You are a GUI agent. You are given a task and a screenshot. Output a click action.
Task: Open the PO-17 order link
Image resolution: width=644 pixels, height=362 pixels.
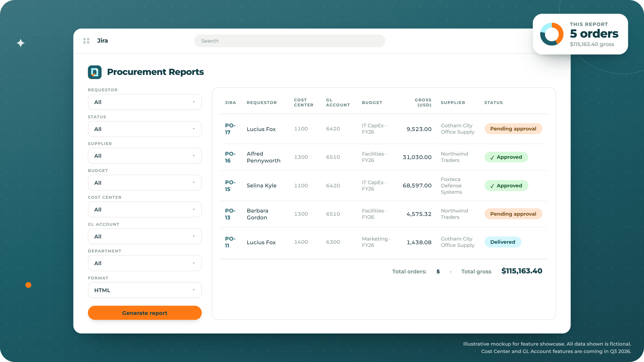click(230, 129)
